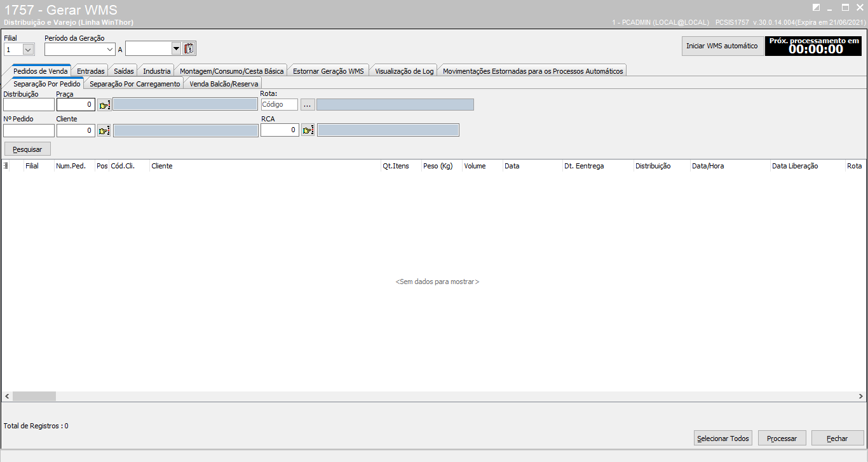
Task: Open the RCA lookup hand icon
Action: click(308, 130)
